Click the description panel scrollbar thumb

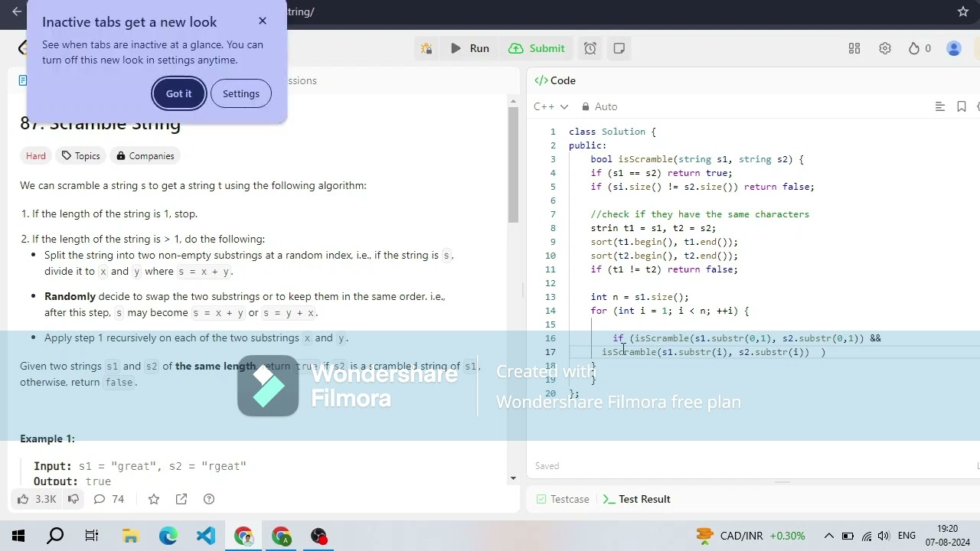(x=513, y=165)
